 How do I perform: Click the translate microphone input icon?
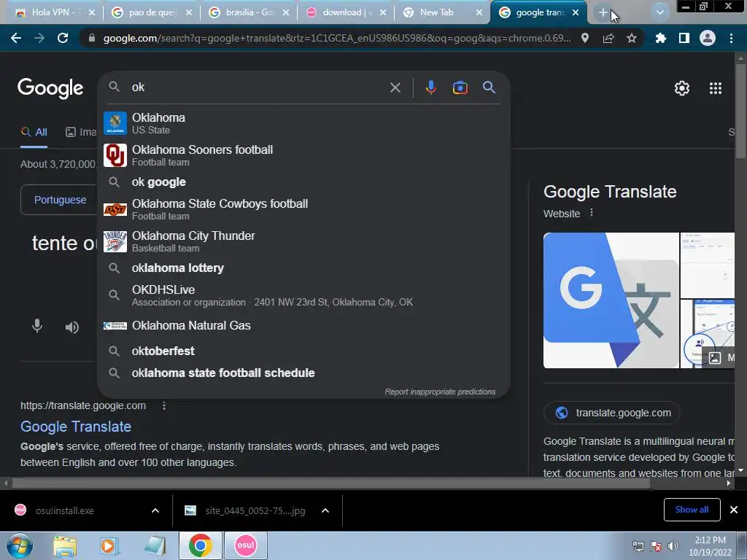click(37, 326)
